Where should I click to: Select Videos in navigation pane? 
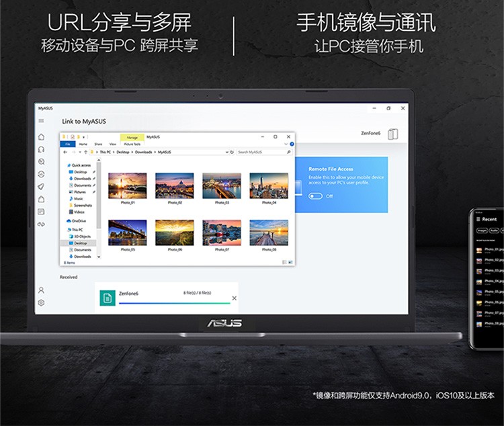pyautogui.click(x=77, y=212)
